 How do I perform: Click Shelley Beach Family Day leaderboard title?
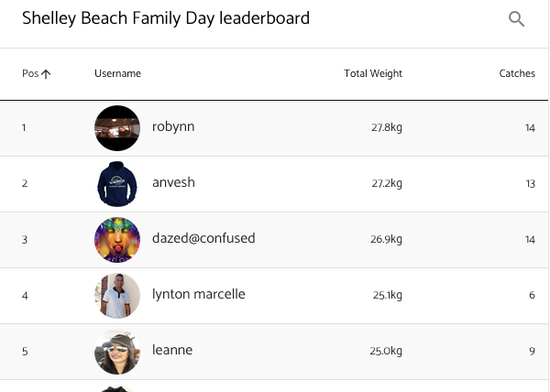coord(166,18)
